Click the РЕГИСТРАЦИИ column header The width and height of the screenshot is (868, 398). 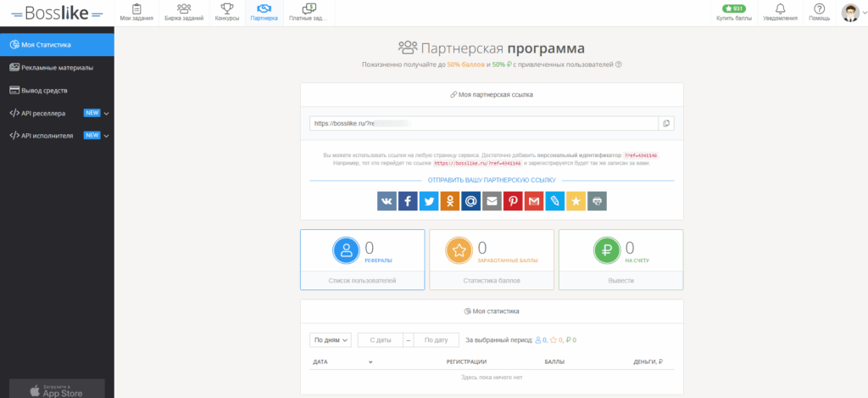pos(466,362)
